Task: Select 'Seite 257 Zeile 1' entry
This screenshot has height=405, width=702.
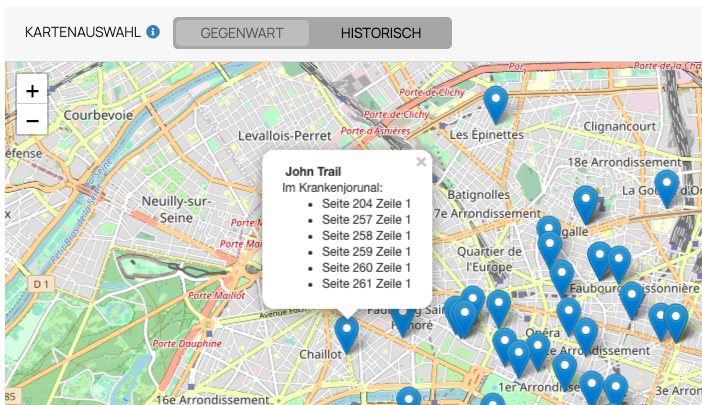Action: [x=366, y=220]
